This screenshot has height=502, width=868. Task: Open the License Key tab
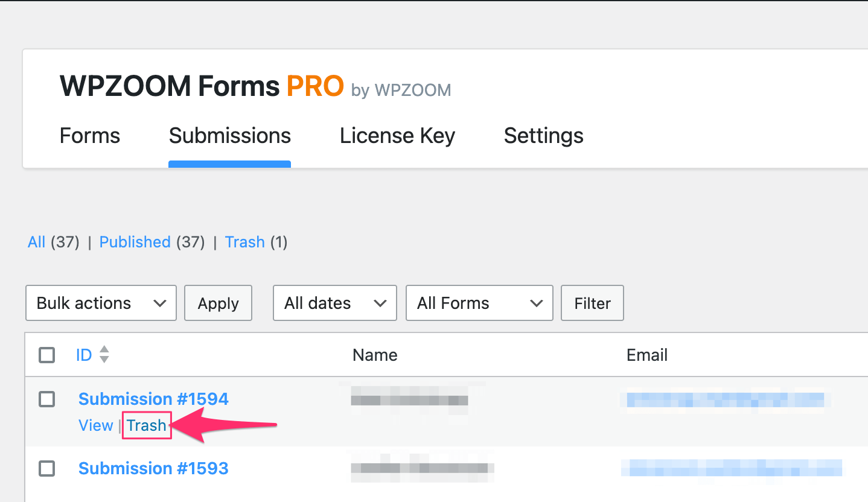click(397, 136)
